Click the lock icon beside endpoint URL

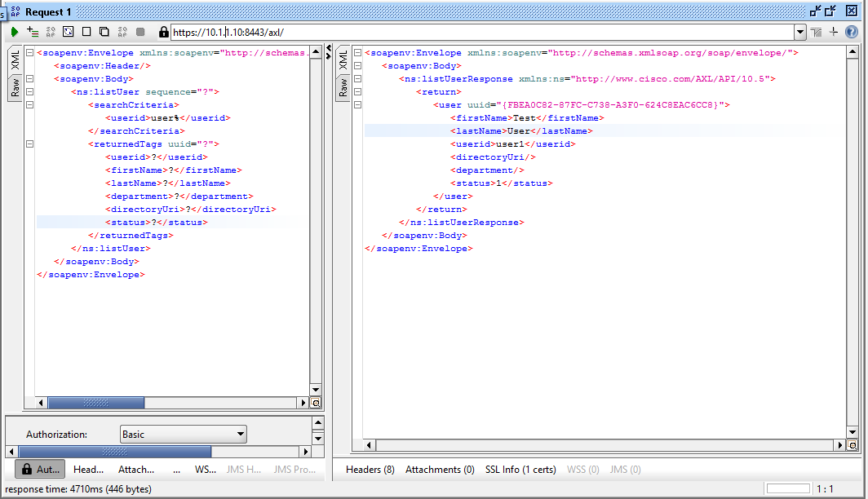click(163, 32)
